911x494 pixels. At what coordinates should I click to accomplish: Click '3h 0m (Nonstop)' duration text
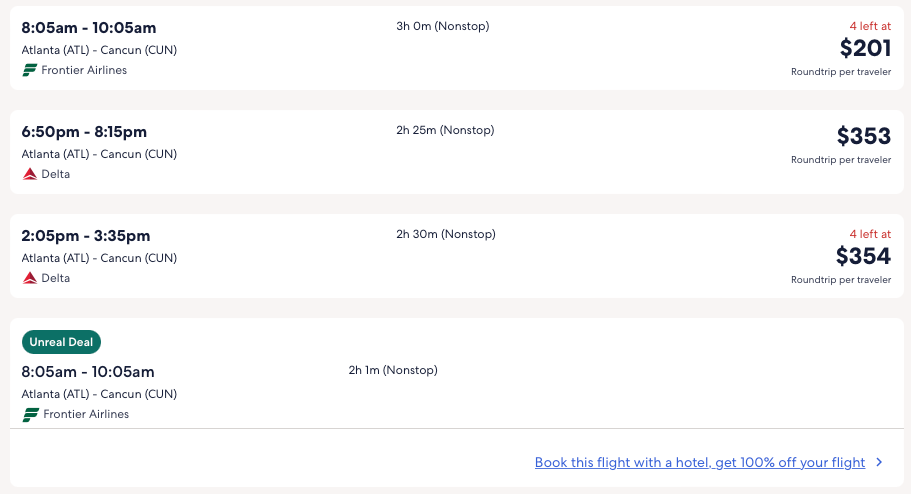pos(442,26)
